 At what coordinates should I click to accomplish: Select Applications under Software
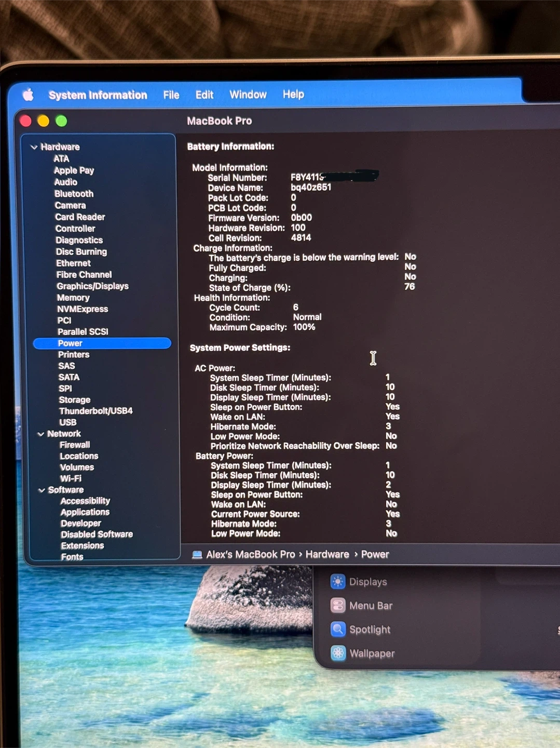pyautogui.click(x=85, y=512)
